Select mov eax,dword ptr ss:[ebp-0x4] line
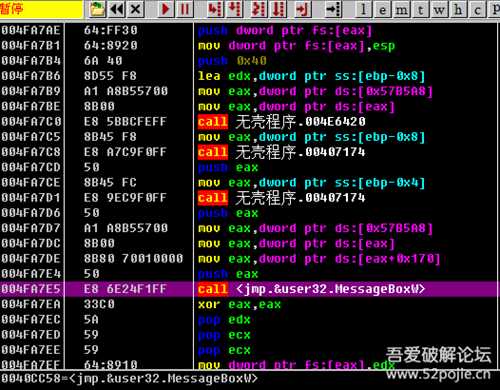Viewport: 500px width, 390px height. [x=311, y=183]
